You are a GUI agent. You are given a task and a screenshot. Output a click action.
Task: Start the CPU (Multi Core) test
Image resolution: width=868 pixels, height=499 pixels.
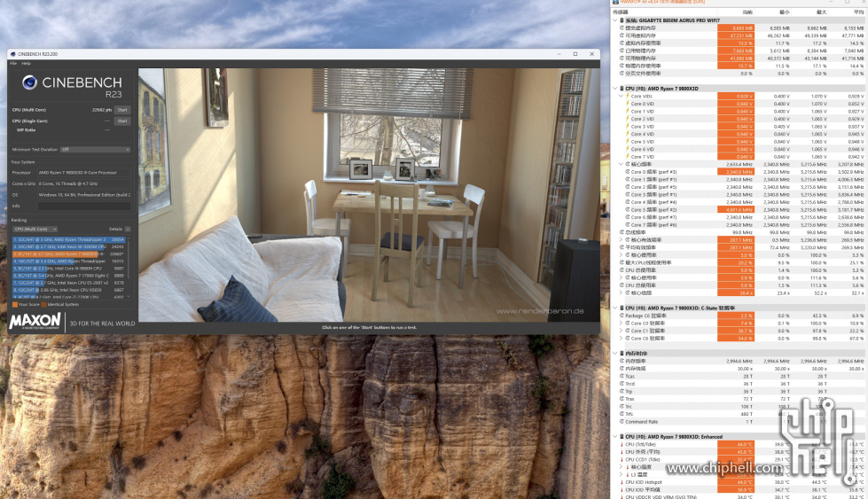click(122, 110)
